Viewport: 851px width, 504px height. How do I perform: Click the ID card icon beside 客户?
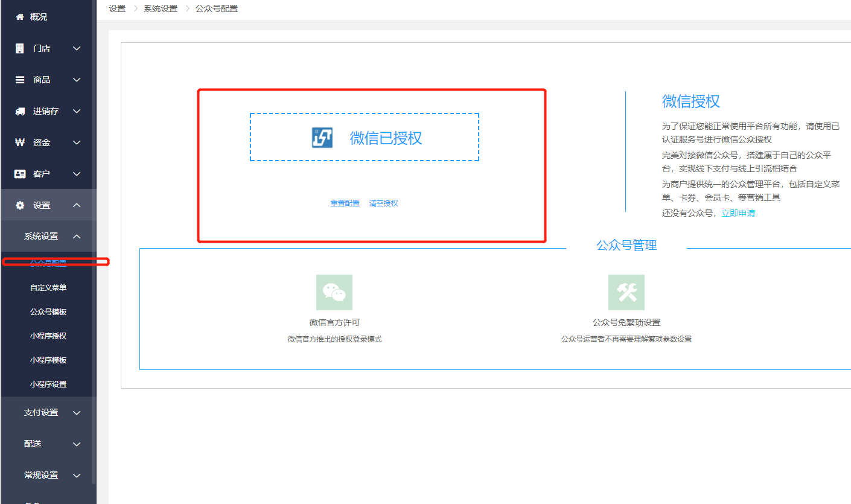click(20, 174)
